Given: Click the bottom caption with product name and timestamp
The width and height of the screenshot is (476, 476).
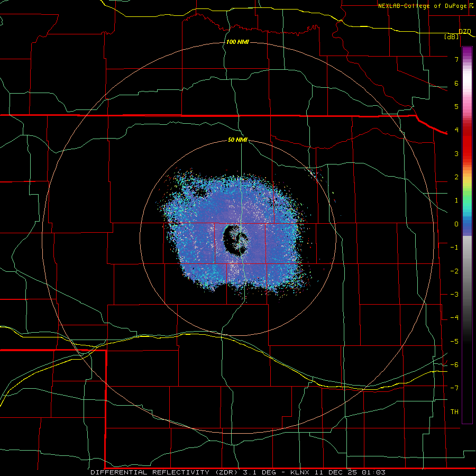Looking at the screenshot, I should [x=238, y=472].
